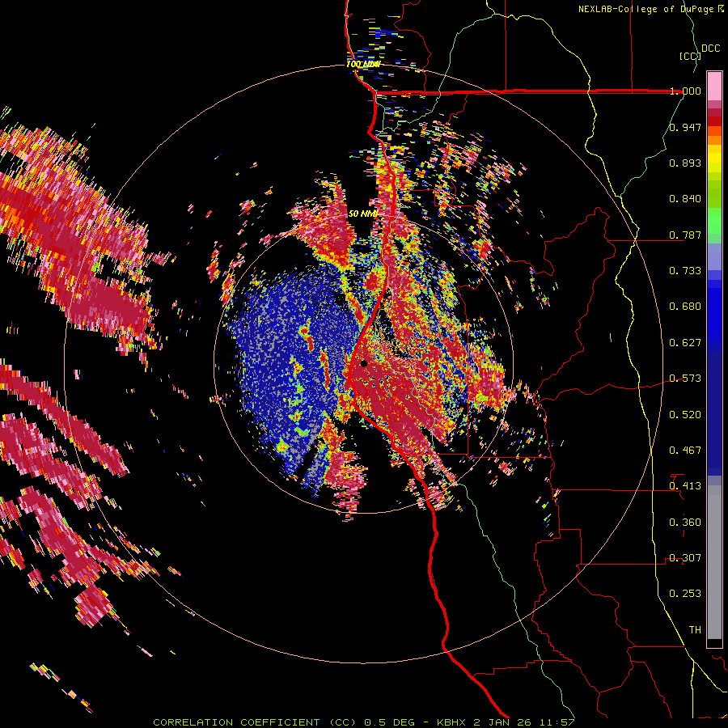Click the 100 NM range ring label
The image size is (728, 728).
tap(363, 64)
